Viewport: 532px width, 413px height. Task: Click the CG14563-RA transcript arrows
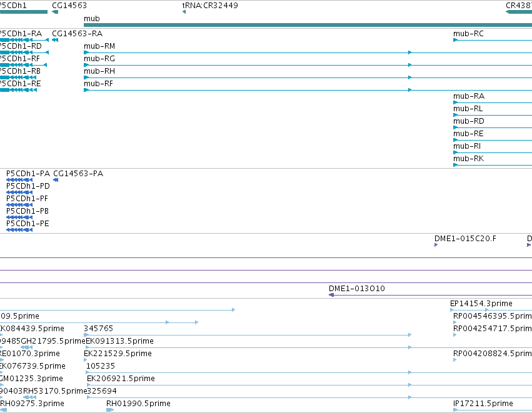coord(55,40)
